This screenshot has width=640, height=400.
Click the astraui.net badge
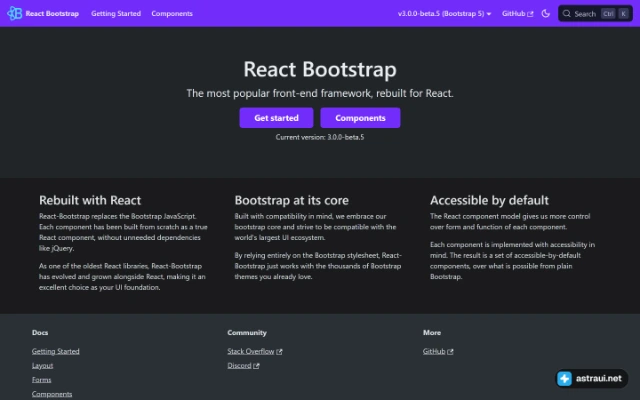[x=591, y=378]
